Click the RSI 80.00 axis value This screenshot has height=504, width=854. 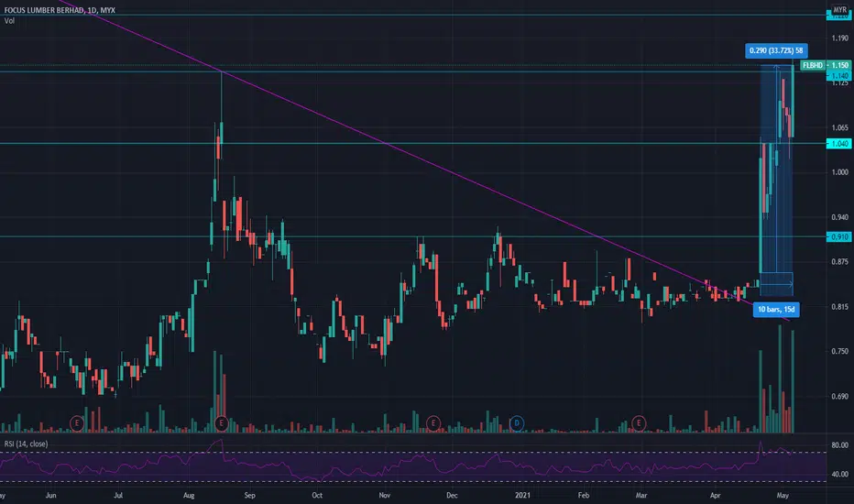click(x=840, y=445)
